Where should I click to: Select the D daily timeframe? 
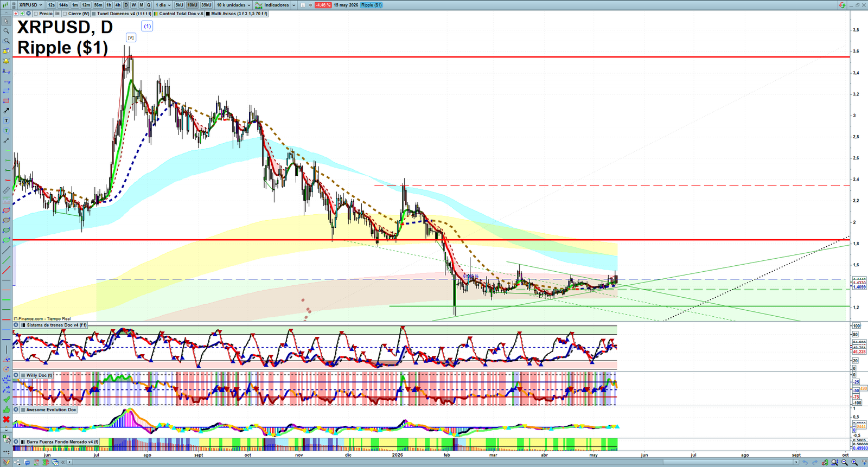point(126,5)
